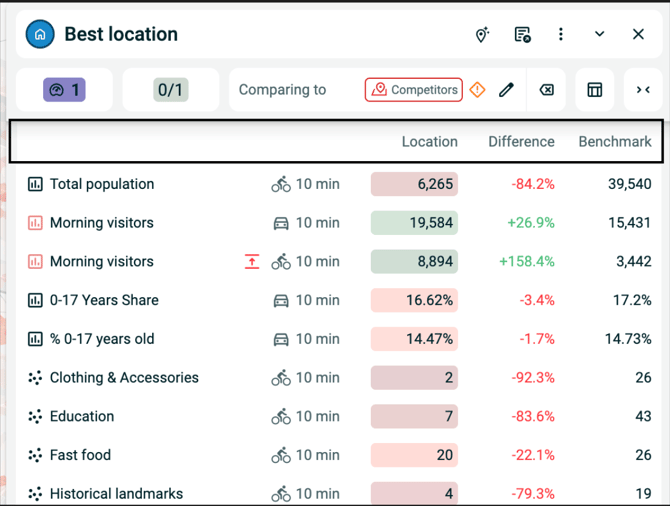Click the Best location panel title
This screenshot has height=506, width=670.
pos(121,34)
